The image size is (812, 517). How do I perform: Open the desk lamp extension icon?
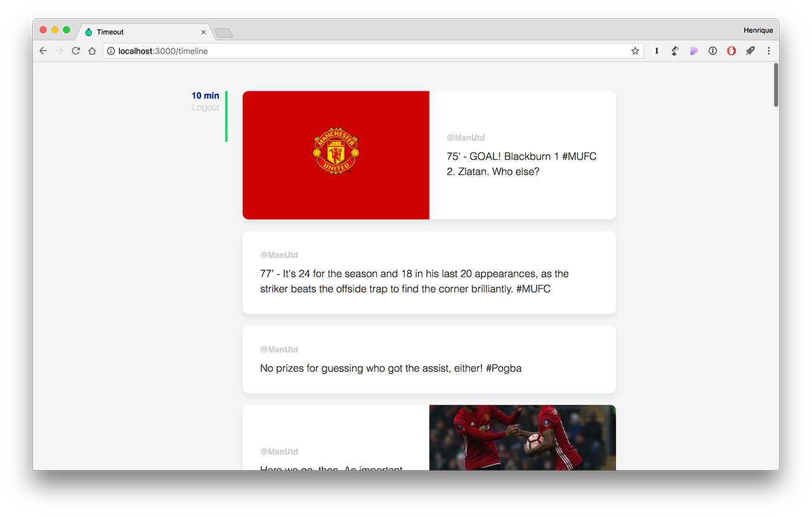pyautogui.click(x=675, y=51)
